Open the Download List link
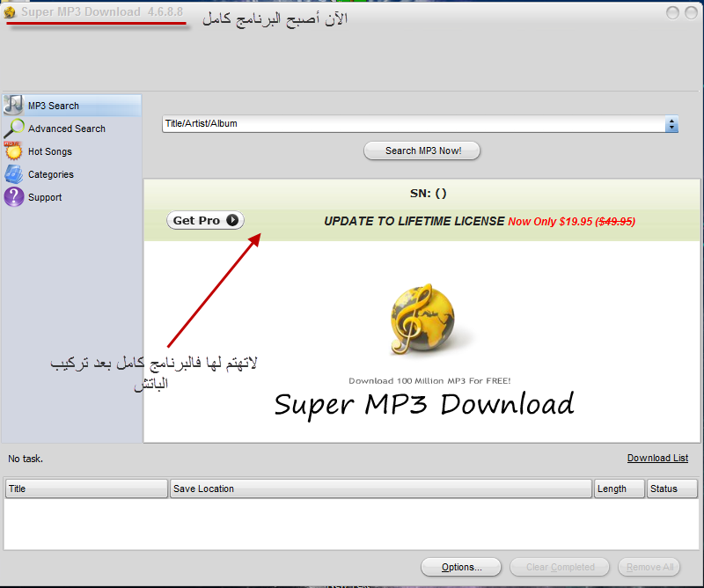704x588 pixels. tap(657, 458)
